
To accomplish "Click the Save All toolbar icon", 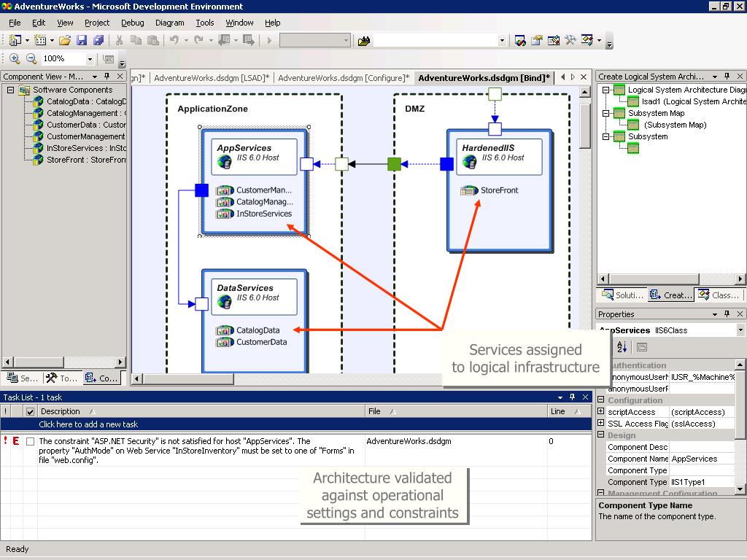I will 98,41.
